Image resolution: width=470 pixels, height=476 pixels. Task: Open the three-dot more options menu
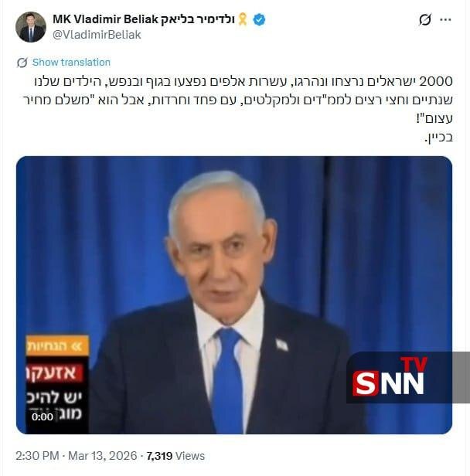click(x=445, y=20)
